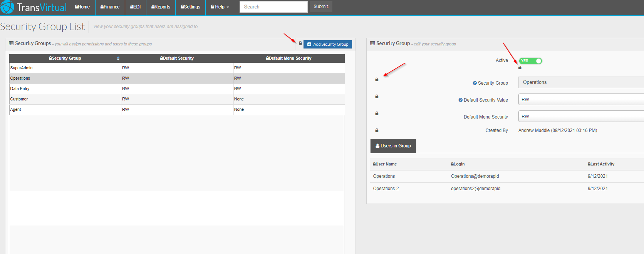Click the lock icon on the Security Group field row
Image resolution: width=644 pixels, height=254 pixels.
tap(377, 80)
